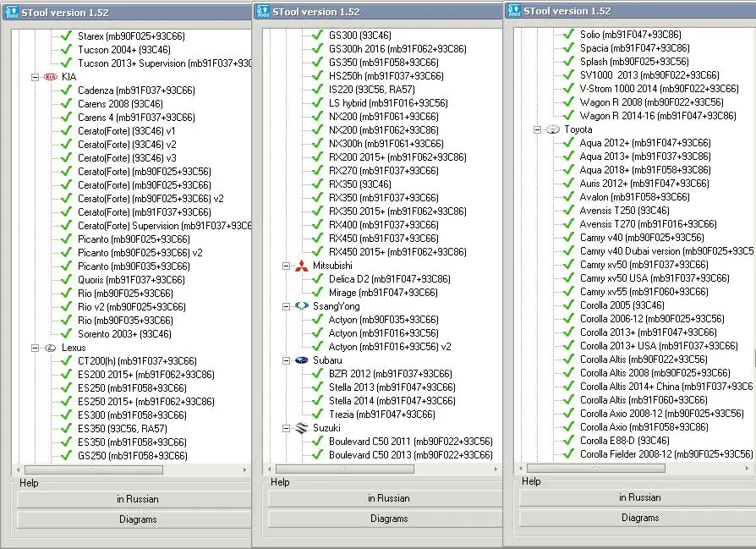Screen dimensions: 756x549
Task: Click green check icon beside Mirage (mb91F047+93C66)
Action: (317, 293)
